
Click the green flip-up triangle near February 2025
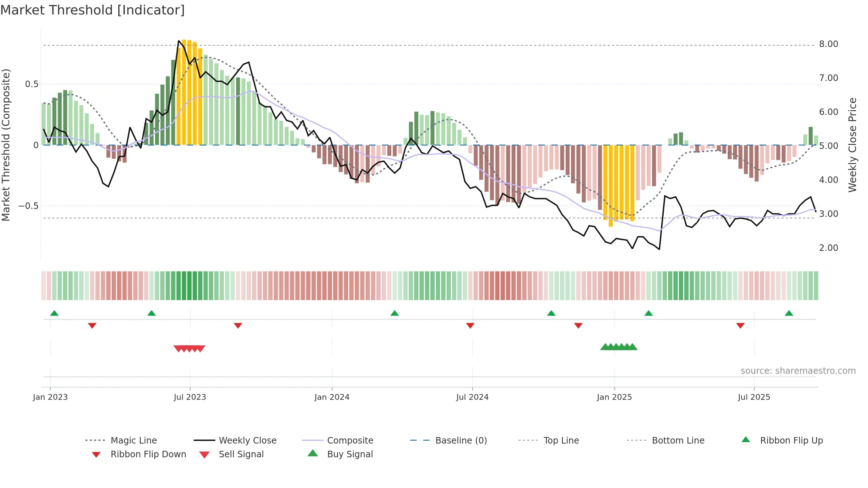tap(648, 313)
